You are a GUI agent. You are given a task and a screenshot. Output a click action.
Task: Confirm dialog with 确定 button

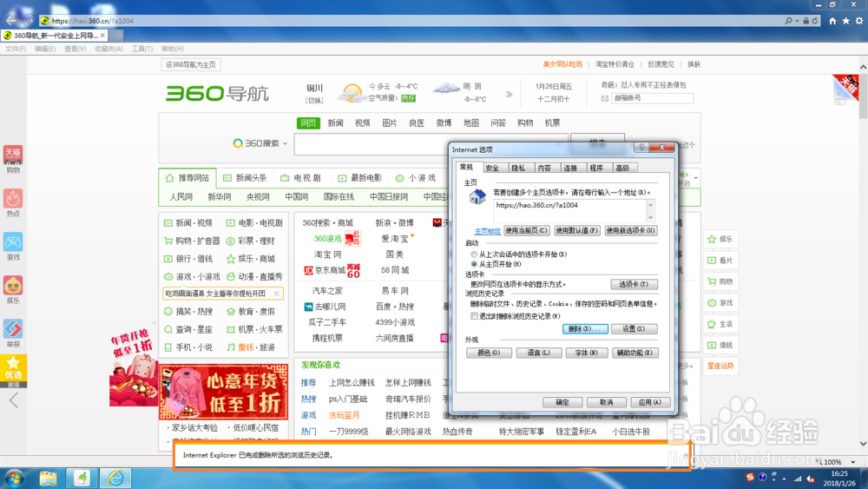(562, 403)
